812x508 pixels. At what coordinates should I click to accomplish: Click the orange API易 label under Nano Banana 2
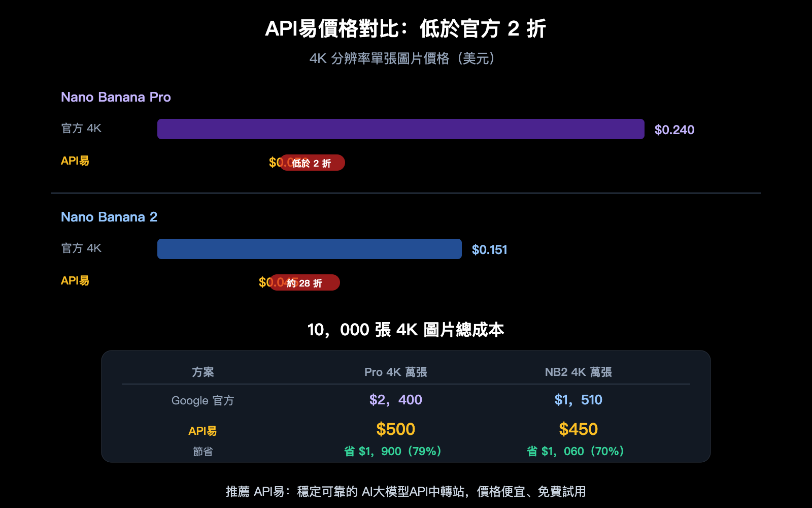tap(75, 280)
